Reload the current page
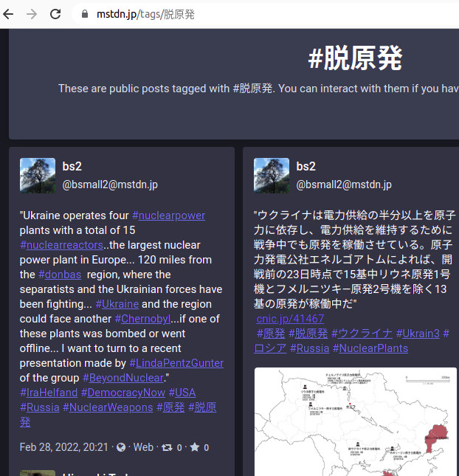Image resolution: width=459 pixels, height=476 pixels. click(x=55, y=14)
